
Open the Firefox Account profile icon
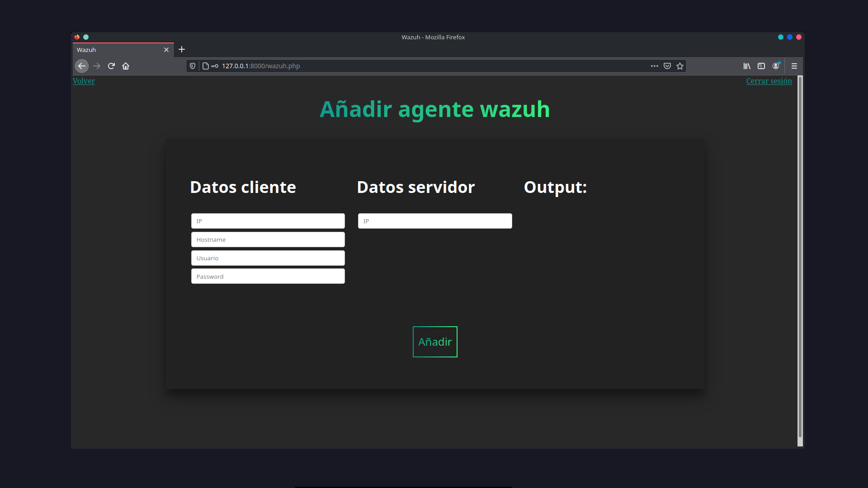point(776,66)
